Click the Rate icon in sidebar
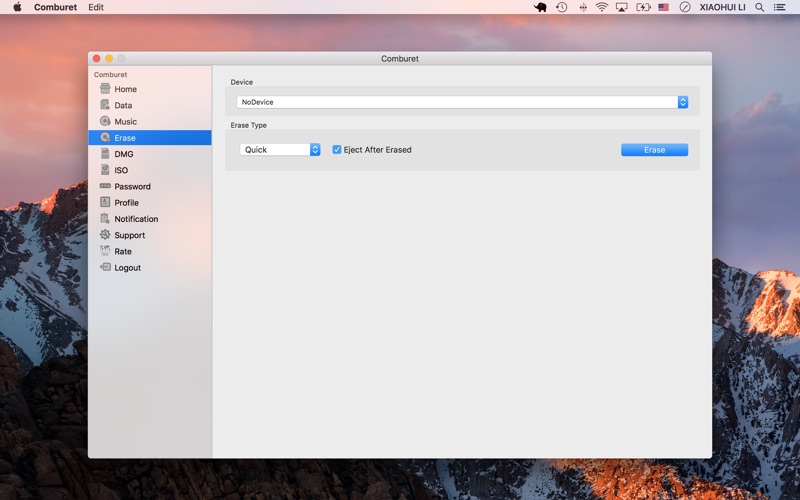 coord(105,251)
